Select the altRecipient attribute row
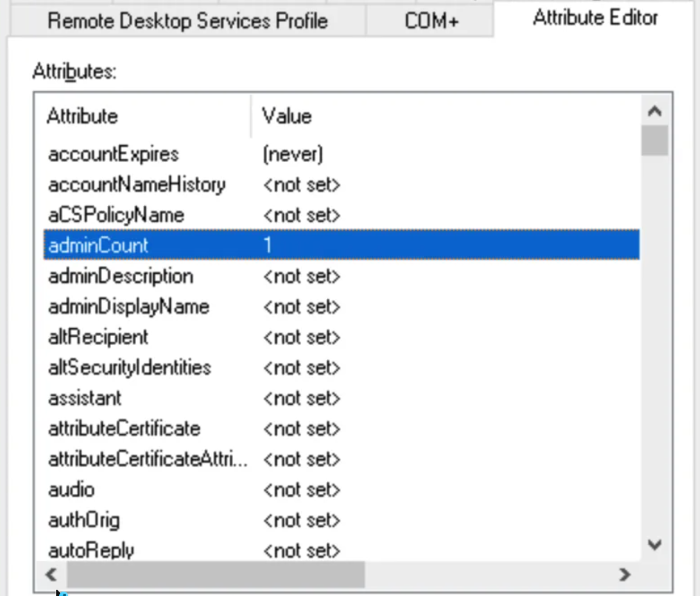The width and height of the screenshot is (700, 596). pyautogui.click(x=98, y=337)
